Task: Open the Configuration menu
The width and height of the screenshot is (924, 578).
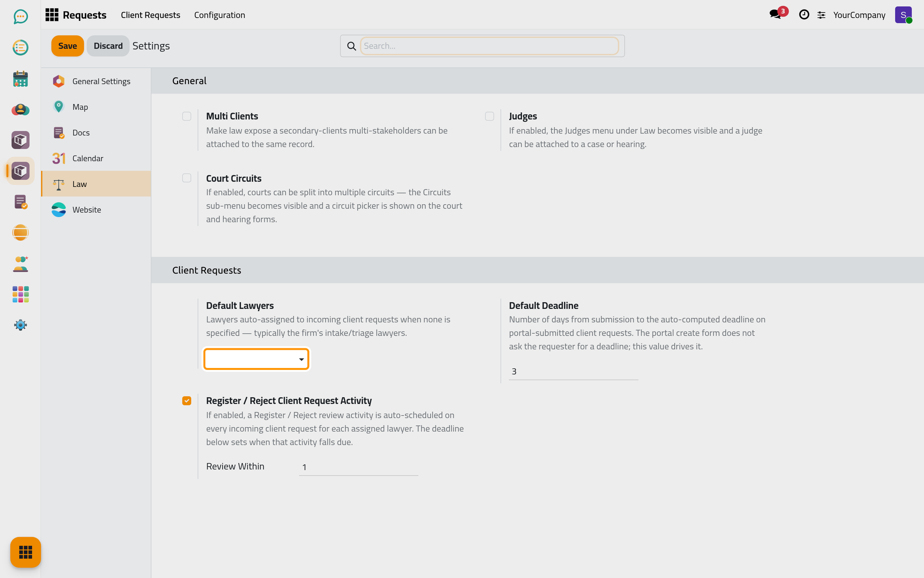Action: click(219, 15)
